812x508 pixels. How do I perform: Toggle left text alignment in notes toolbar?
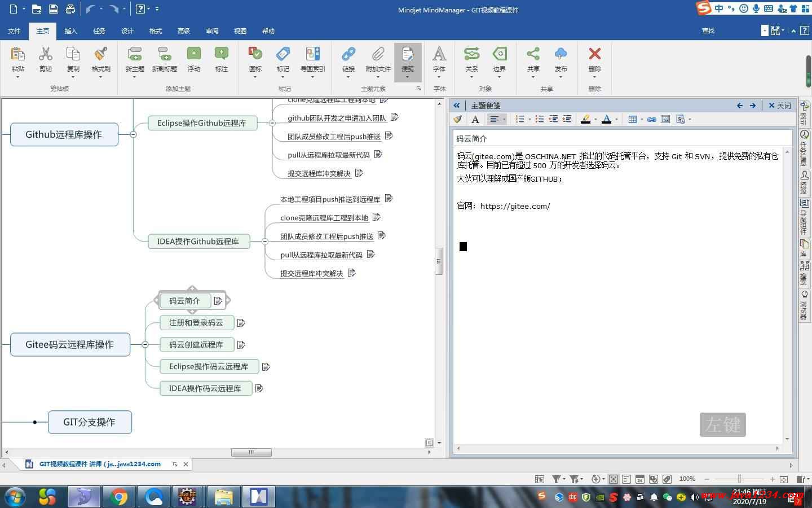click(x=495, y=119)
